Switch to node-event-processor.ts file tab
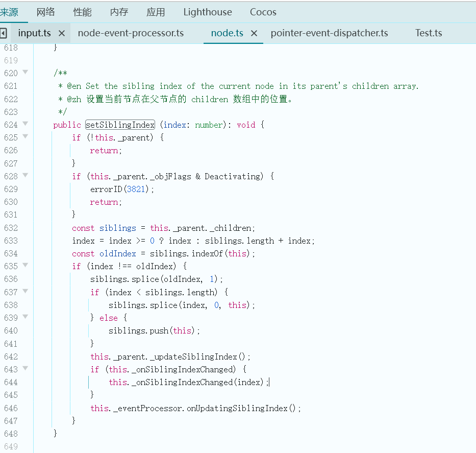This screenshot has width=476, height=453. coord(131,33)
